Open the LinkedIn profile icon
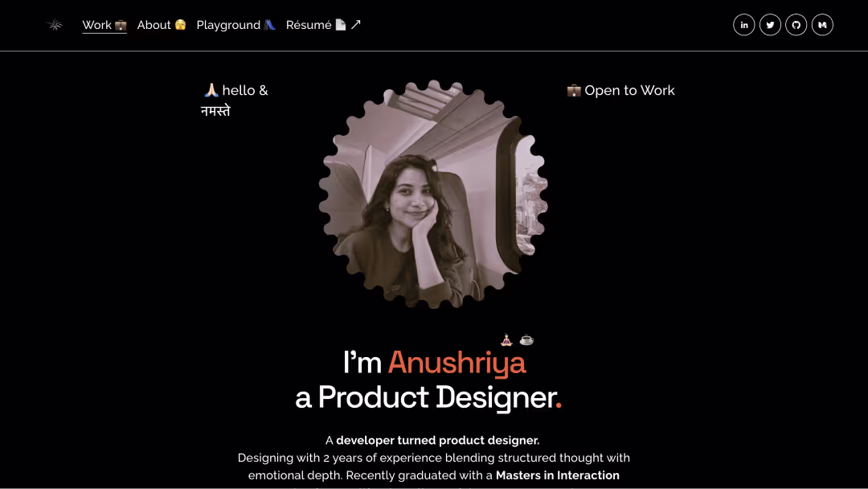 [x=743, y=25]
